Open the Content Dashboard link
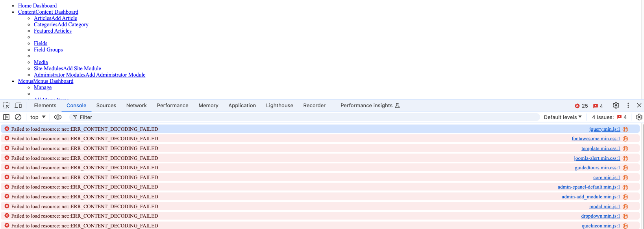The height and width of the screenshot is (229, 644). 48,12
